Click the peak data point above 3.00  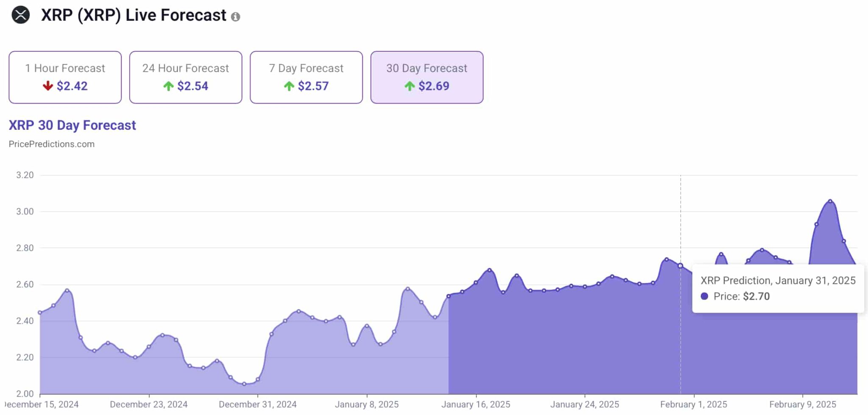[x=830, y=201]
